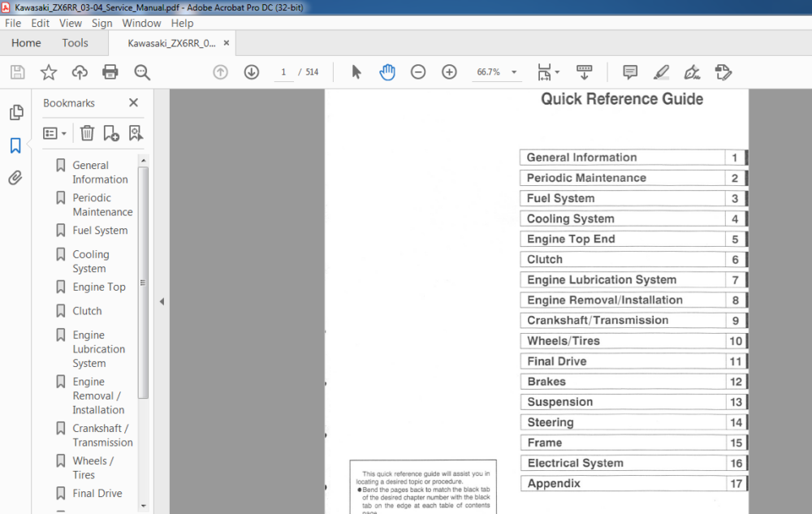Screen dimensions: 812x514
Task: Expand fit page options arrow
Action: tap(557, 72)
